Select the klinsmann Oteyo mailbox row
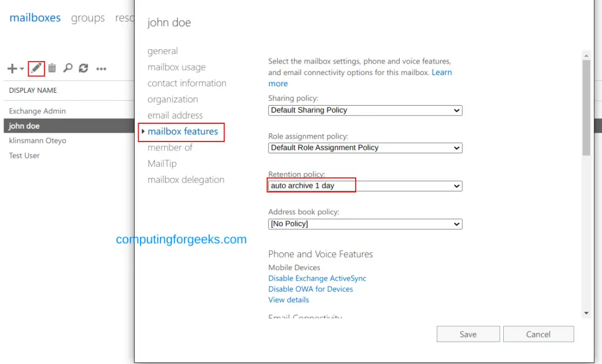 [69, 140]
